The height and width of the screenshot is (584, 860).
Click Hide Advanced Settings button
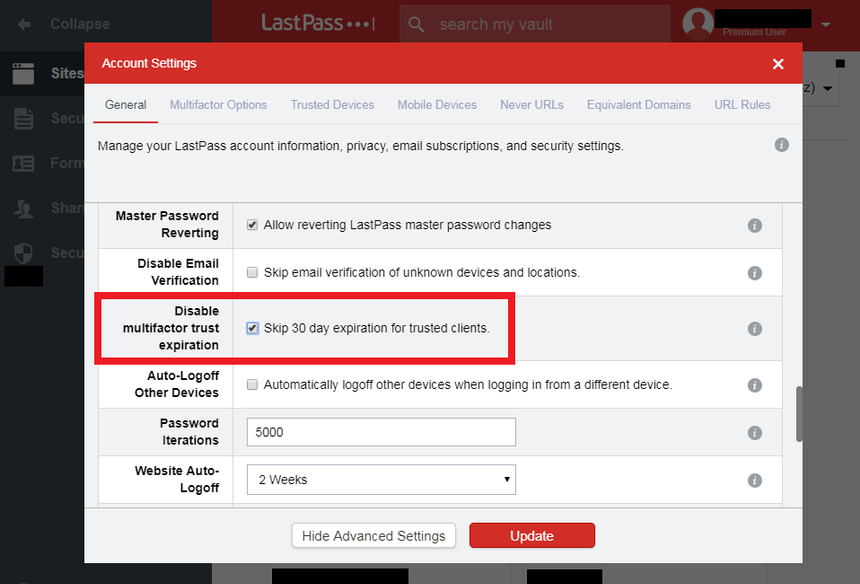point(374,536)
